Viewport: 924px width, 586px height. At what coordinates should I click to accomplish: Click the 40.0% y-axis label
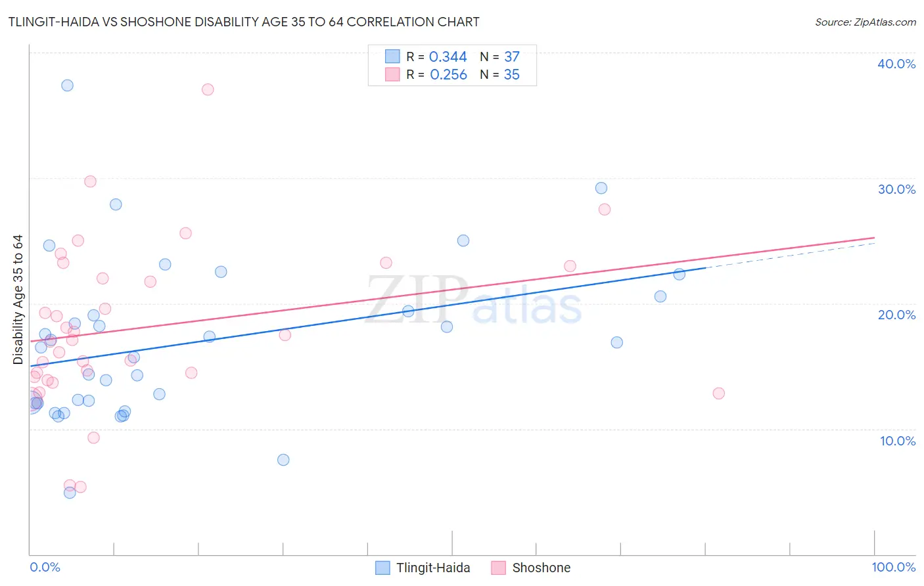[896, 64]
